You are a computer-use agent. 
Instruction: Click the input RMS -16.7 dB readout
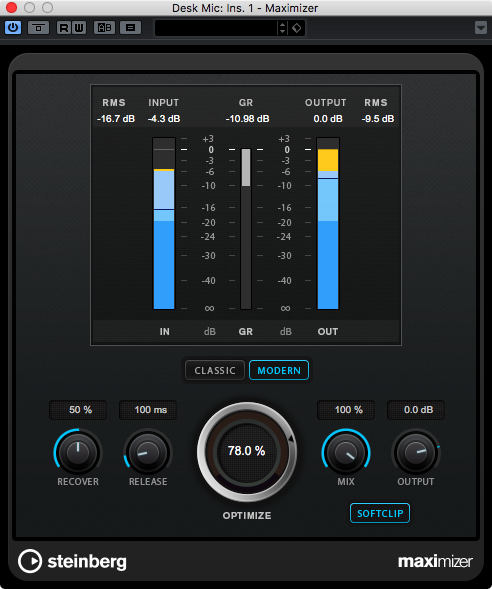116,119
